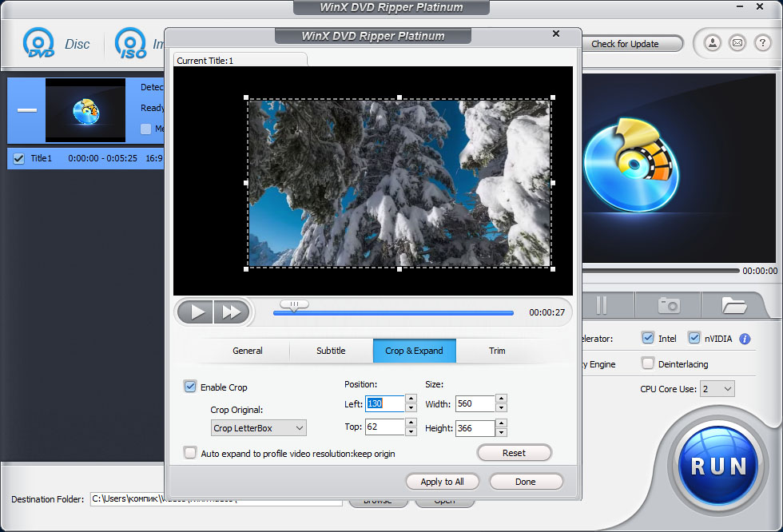Increase the Top position value
Image resolution: width=783 pixels, height=532 pixels.
pyautogui.click(x=411, y=423)
